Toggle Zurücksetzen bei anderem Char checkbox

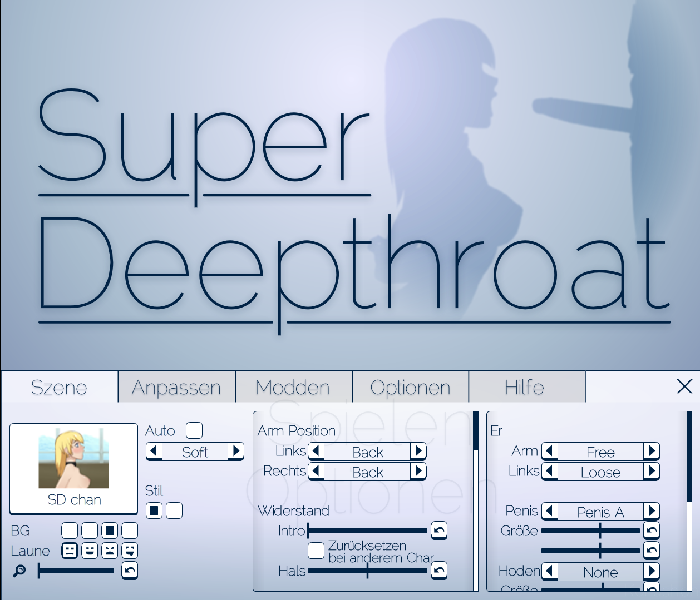click(316, 551)
